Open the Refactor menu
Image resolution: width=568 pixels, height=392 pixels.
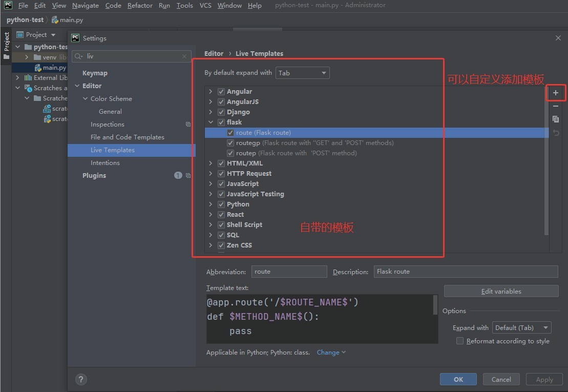tap(140, 6)
